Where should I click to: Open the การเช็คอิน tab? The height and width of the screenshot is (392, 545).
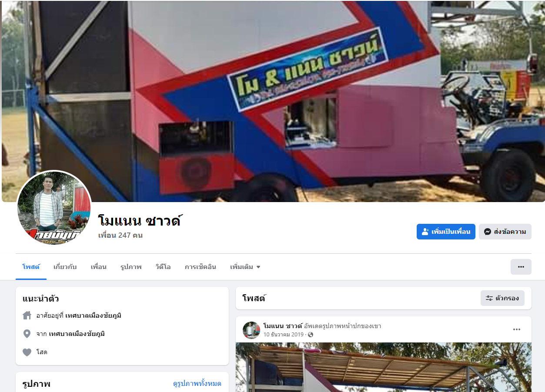pyautogui.click(x=200, y=267)
